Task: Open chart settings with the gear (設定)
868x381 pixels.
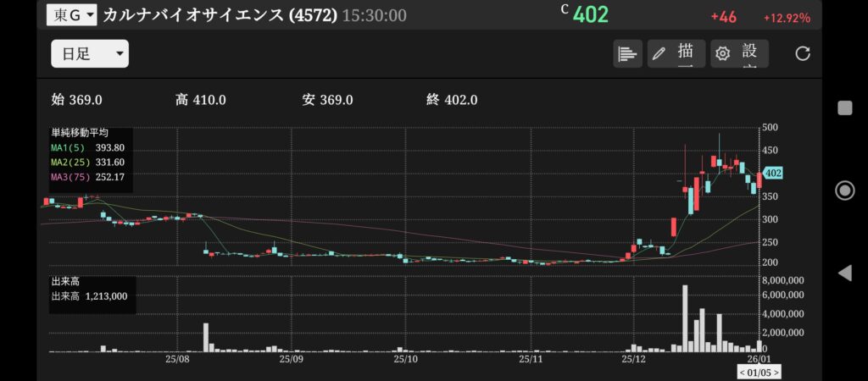Action: (738, 53)
